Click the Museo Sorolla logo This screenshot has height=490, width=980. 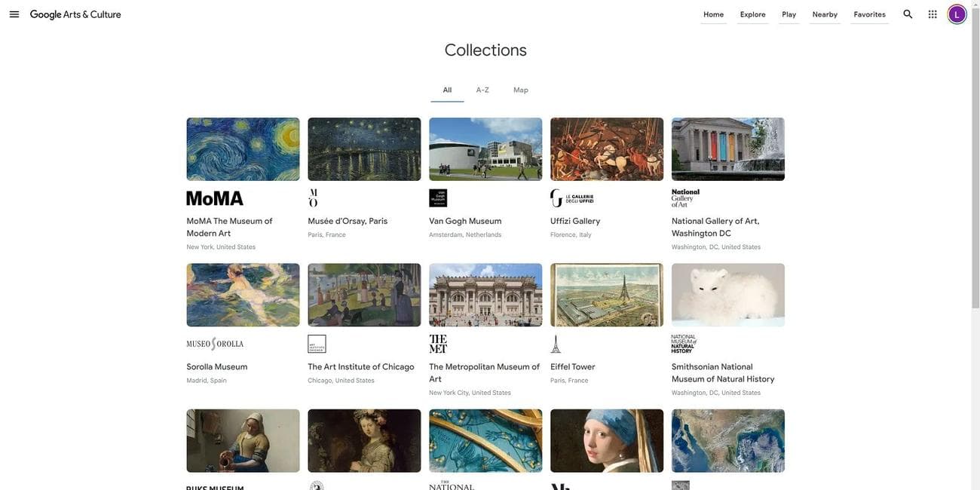point(215,344)
